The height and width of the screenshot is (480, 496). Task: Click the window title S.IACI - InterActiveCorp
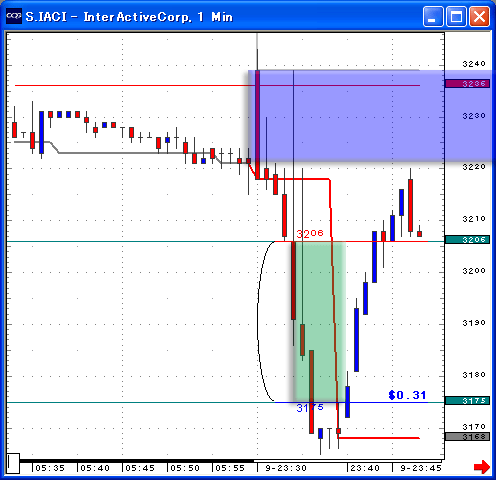(129, 17)
